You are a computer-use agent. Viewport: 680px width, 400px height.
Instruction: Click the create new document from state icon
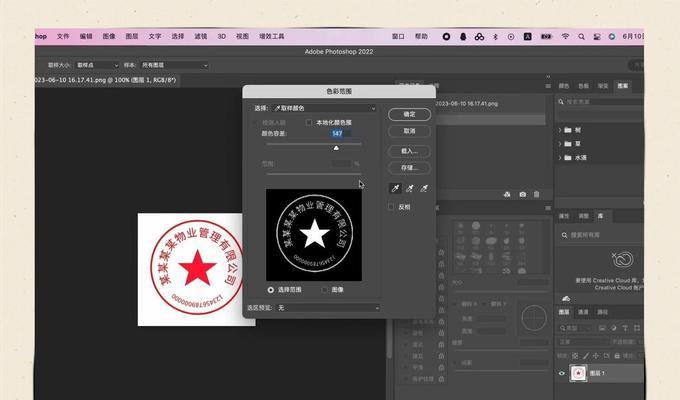point(507,194)
